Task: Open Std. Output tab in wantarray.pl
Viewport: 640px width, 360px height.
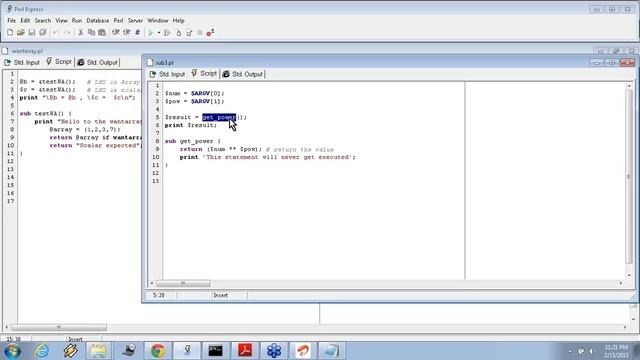Action: click(x=98, y=62)
